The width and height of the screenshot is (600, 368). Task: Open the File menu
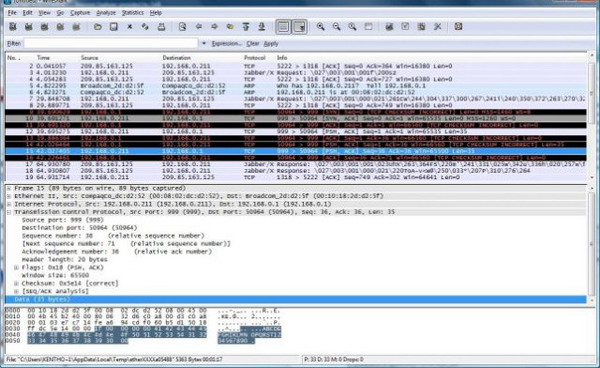(x=12, y=13)
